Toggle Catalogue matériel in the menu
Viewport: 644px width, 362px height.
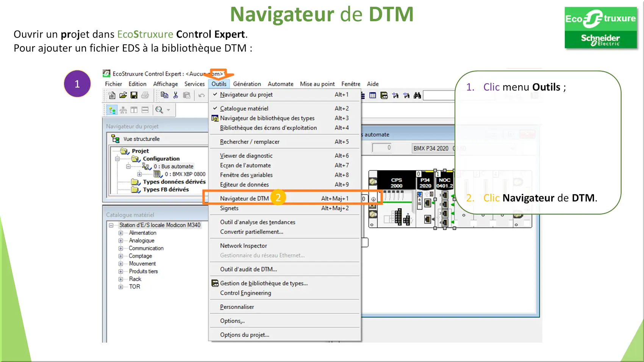pyautogui.click(x=284, y=108)
